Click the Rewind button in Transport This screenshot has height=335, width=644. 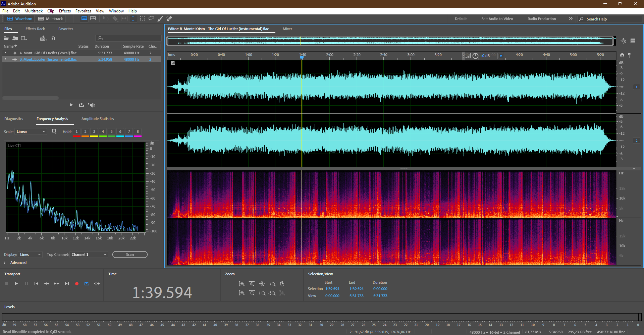(47, 284)
